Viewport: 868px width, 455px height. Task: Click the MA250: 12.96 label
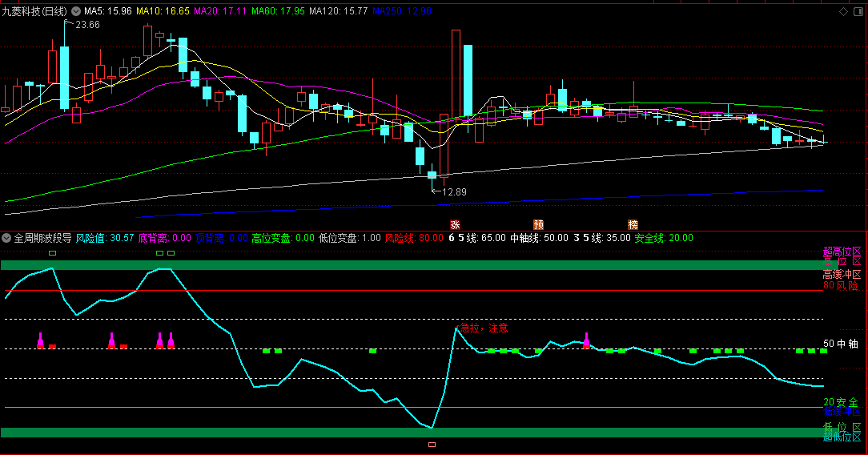[402, 11]
